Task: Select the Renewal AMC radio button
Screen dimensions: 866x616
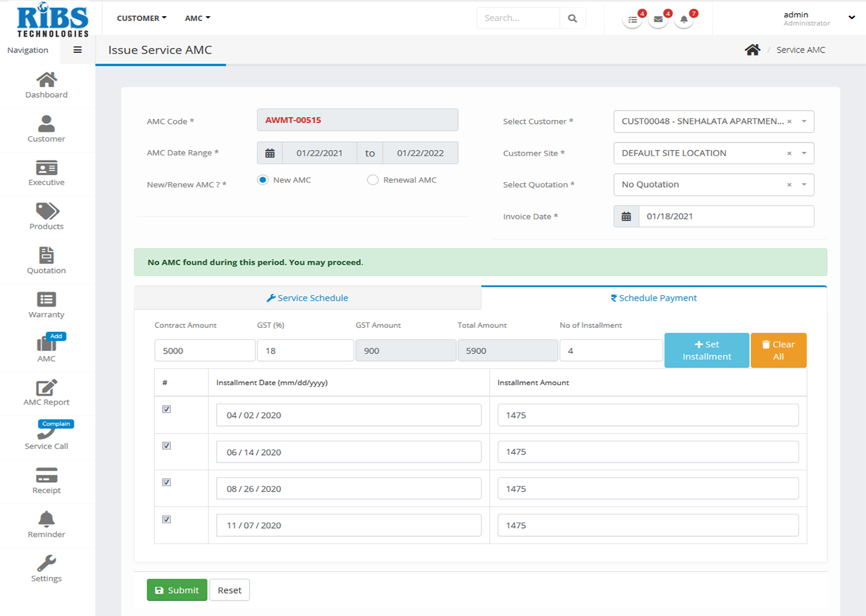Action: click(373, 180)
